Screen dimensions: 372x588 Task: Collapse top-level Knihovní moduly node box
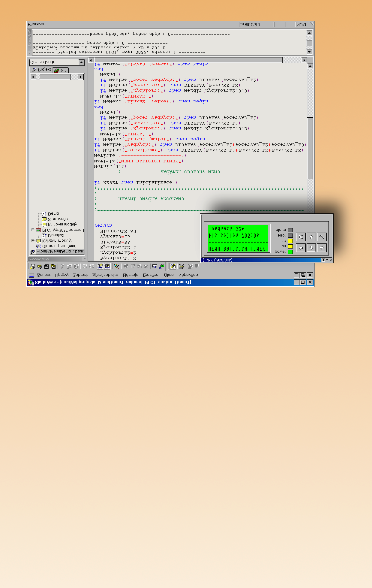click(x=33, y=241)
